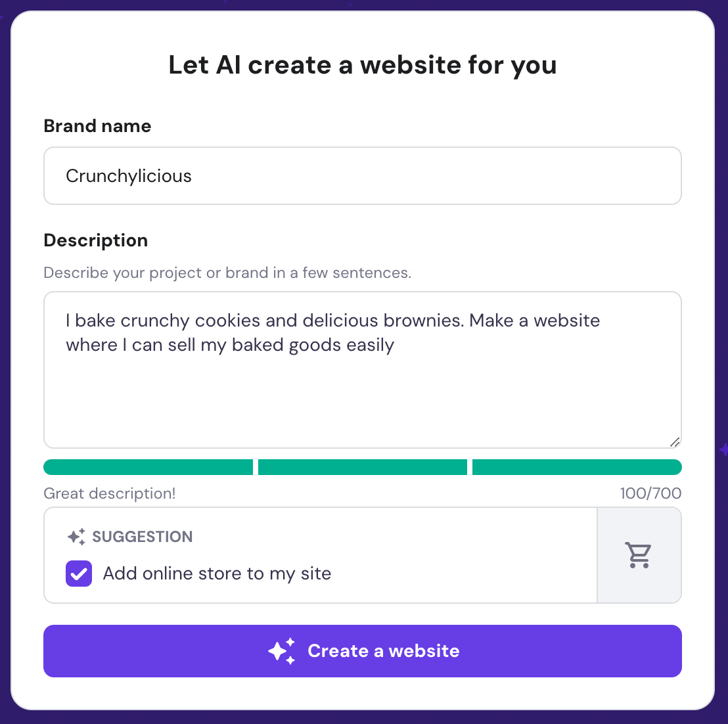The height and width of the screenshot is (724, 728).
Task: Click the green description strength progress bar
Action: click(363, 466)
